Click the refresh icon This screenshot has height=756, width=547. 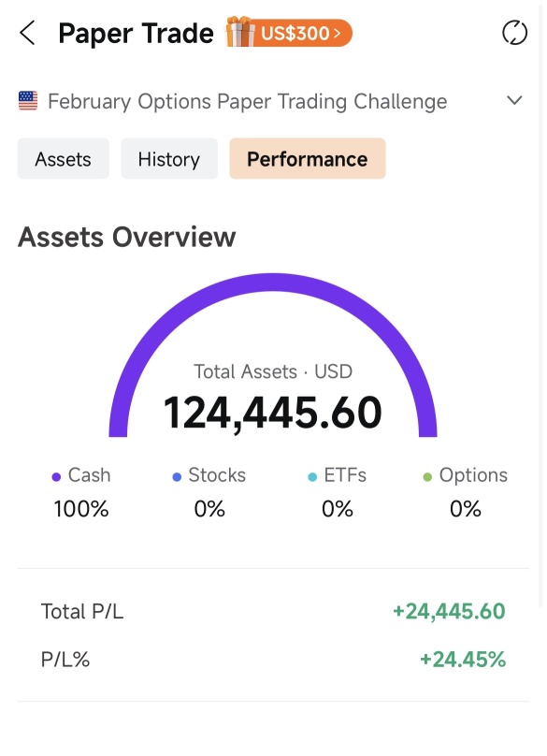coord(514,33)
